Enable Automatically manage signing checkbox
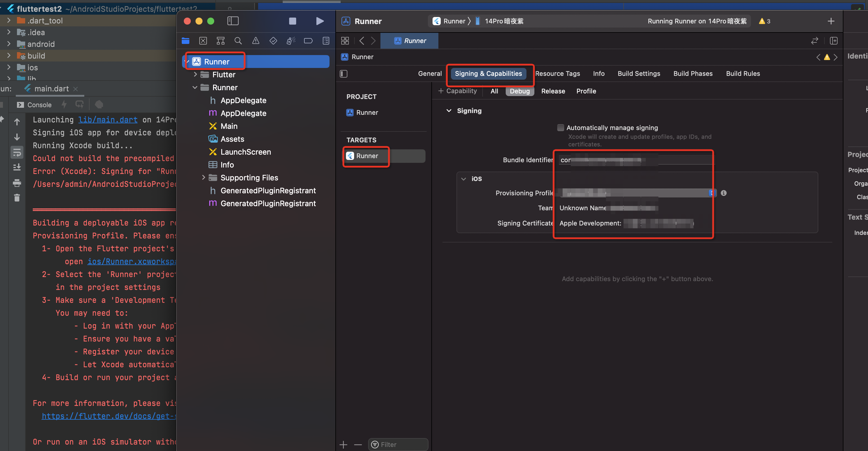 click(560, 127)
